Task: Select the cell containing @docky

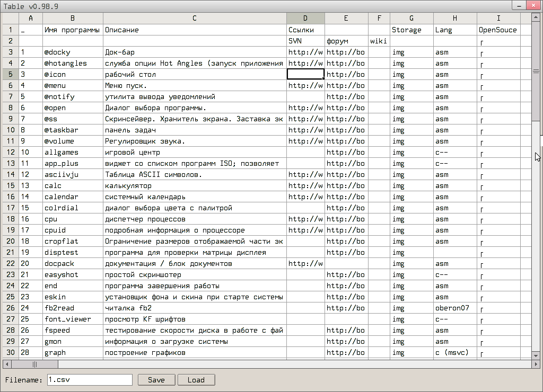Action: [73, 52]
